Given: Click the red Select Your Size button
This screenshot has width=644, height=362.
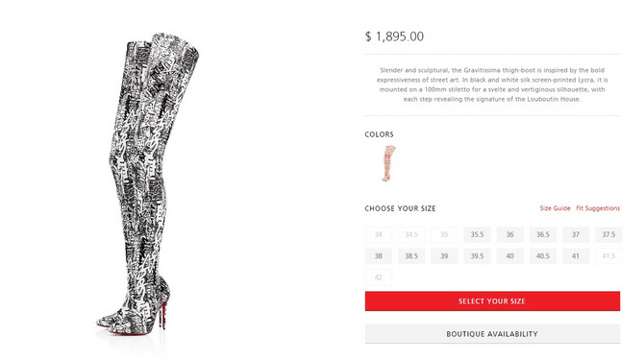Looking at the screenshot, I should (x=492, y=301).
